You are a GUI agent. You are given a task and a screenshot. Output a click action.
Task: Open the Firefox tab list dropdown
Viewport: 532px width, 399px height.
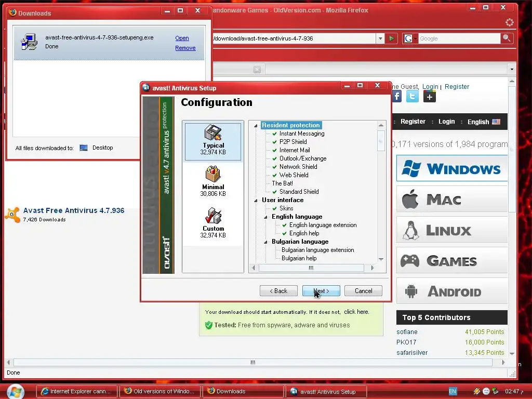pyautogui.click(x=512, y=70)
